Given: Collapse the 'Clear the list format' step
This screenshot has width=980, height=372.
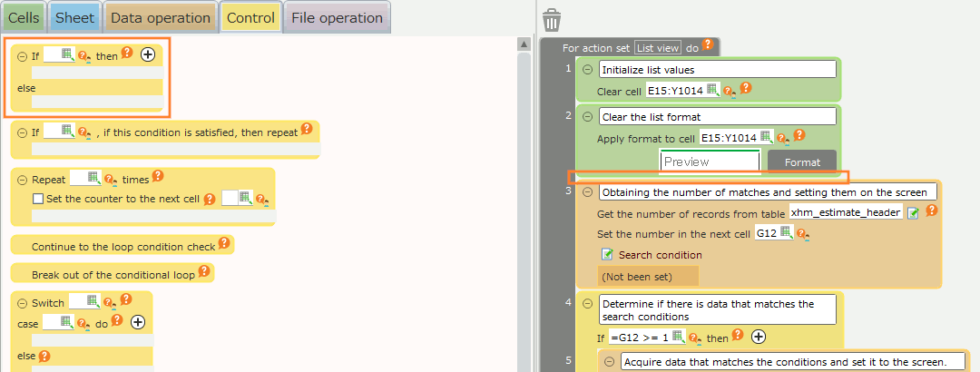Looking at the screenshot, I should point(587,117).
